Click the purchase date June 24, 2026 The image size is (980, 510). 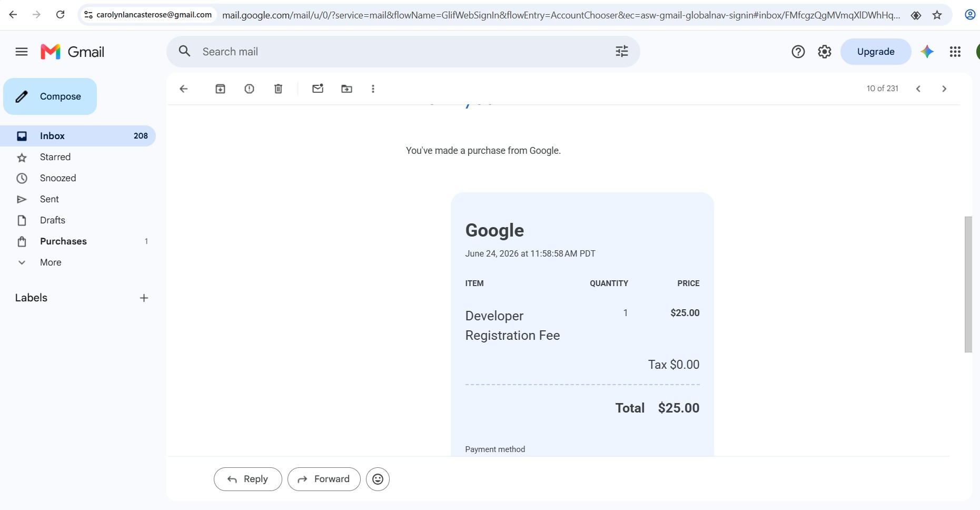pos(530,253)
